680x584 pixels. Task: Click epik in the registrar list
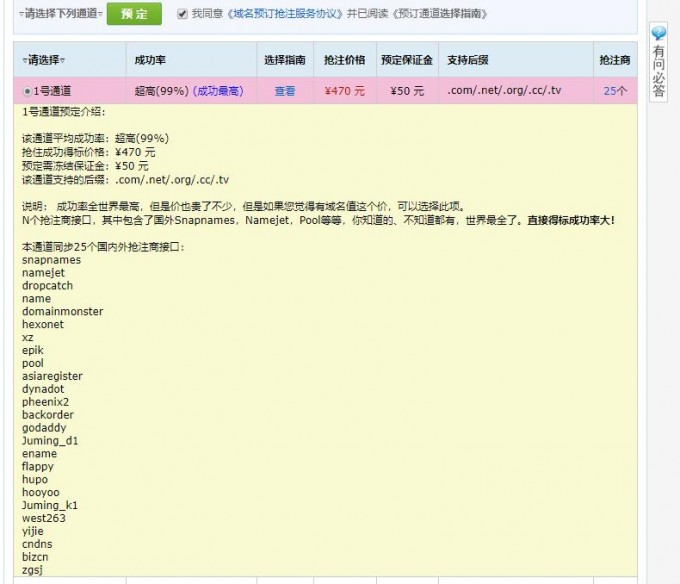point(33,350)
